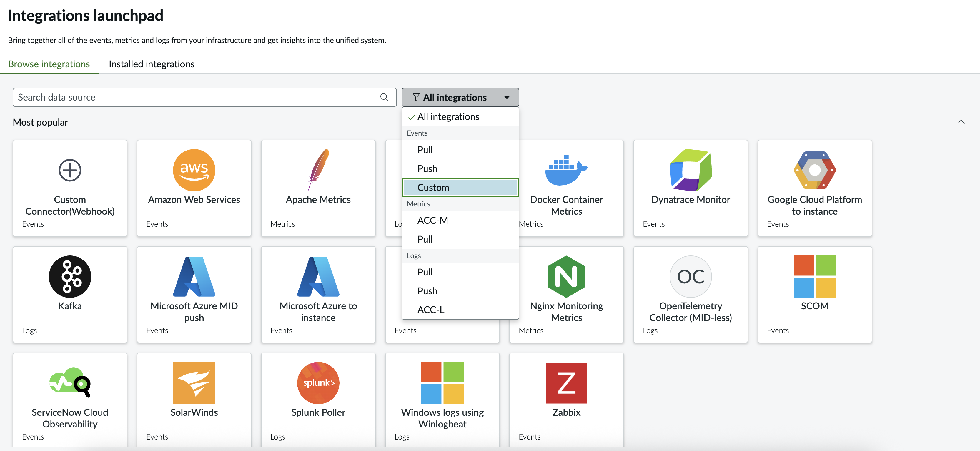Image resolution: width=980 pixels, height=451 pixels.
Task: Choose the Nginx Monitoring Metrics logo
Action: point(566,276)
